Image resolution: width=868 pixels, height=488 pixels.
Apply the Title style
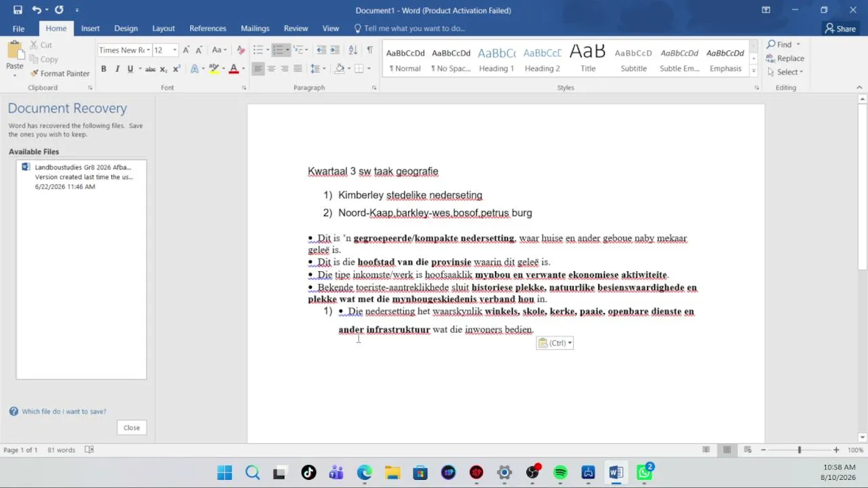588,60
